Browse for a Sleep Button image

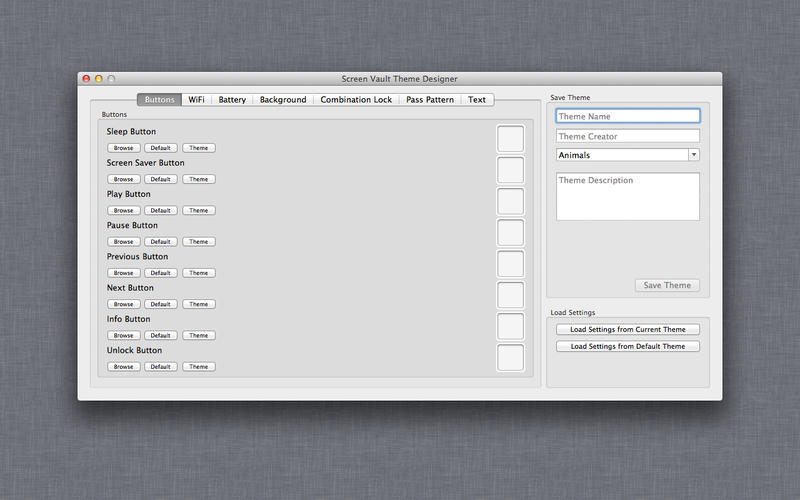click(123, 148)
